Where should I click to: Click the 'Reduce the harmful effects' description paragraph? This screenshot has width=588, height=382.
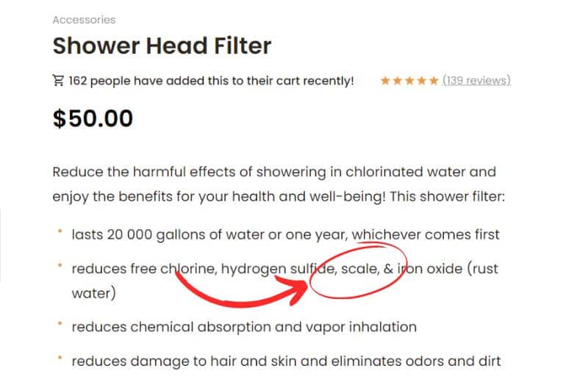point(276,184)
